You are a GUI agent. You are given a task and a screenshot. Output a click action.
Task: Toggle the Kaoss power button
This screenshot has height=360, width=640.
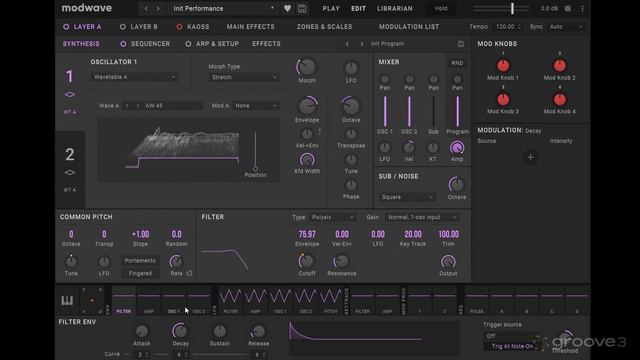coord(179,27)
